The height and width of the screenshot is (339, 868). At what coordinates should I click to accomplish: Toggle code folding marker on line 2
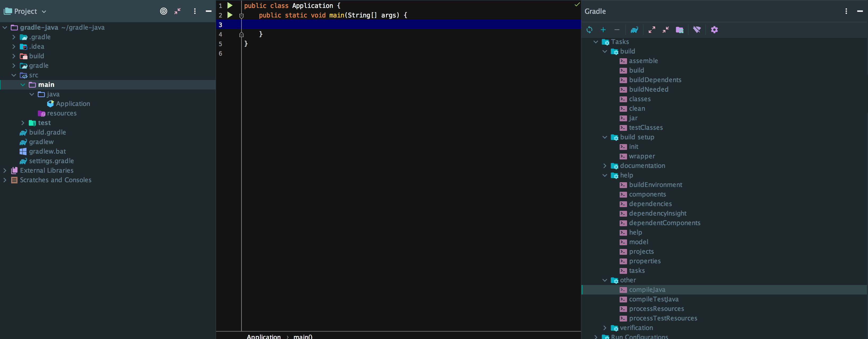click(x=241, y=16)
